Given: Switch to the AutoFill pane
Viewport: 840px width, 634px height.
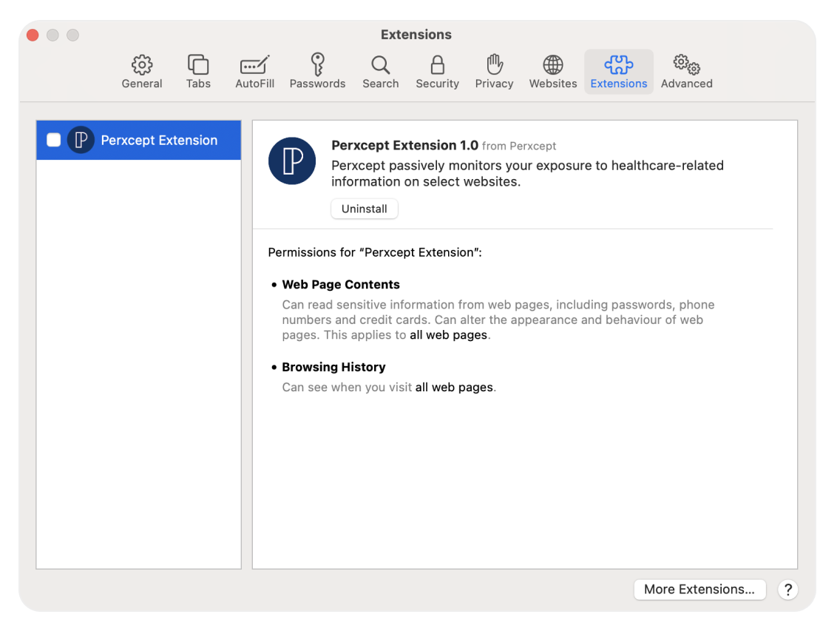Looking at the screenshot, I should (x=254, y=71).
